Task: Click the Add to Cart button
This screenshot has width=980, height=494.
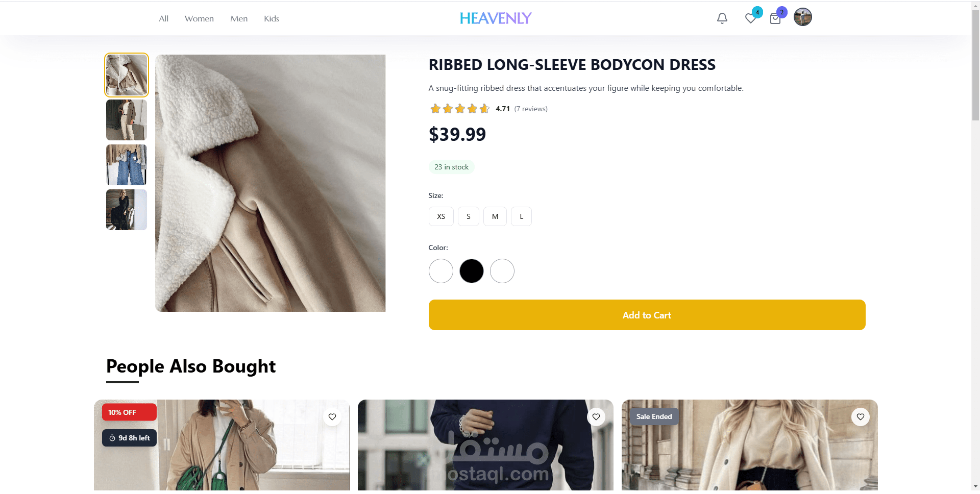Action: [647, 315]
